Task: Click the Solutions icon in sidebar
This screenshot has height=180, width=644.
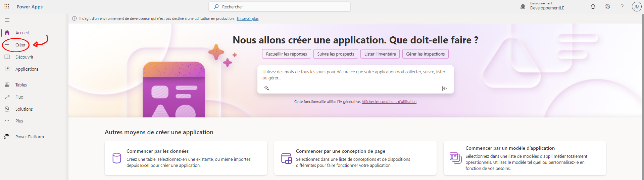Action: (x=7, y=109)
